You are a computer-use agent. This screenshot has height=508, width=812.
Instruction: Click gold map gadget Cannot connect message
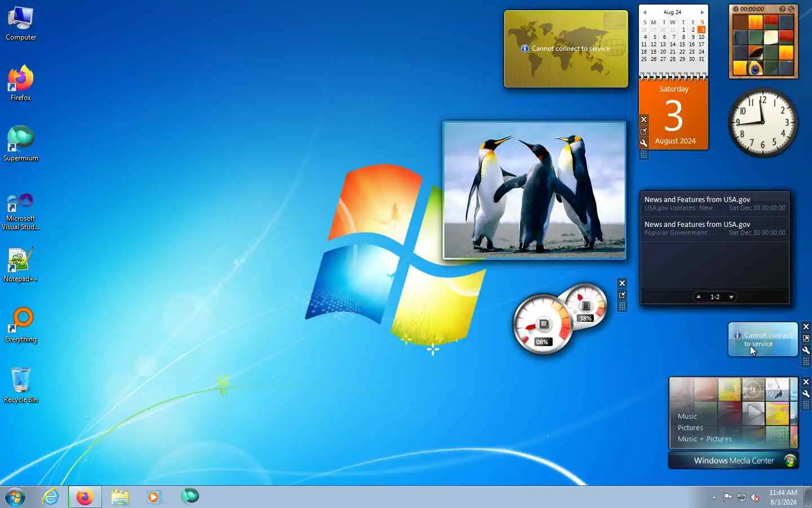pos(570,49)
